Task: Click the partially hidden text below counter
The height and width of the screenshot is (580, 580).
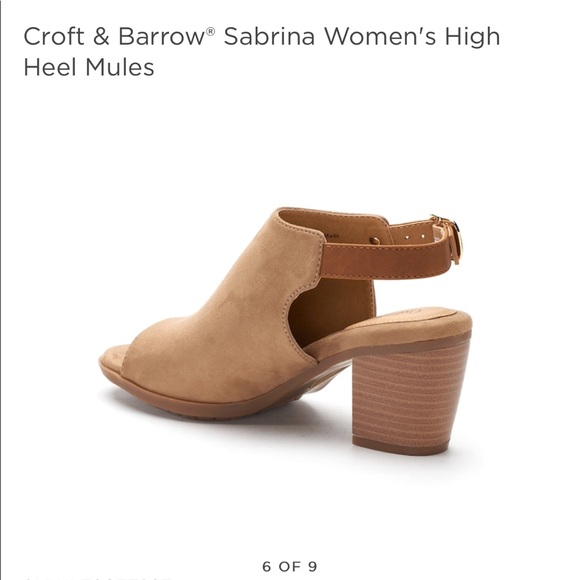Action: (x=96, y=578)
